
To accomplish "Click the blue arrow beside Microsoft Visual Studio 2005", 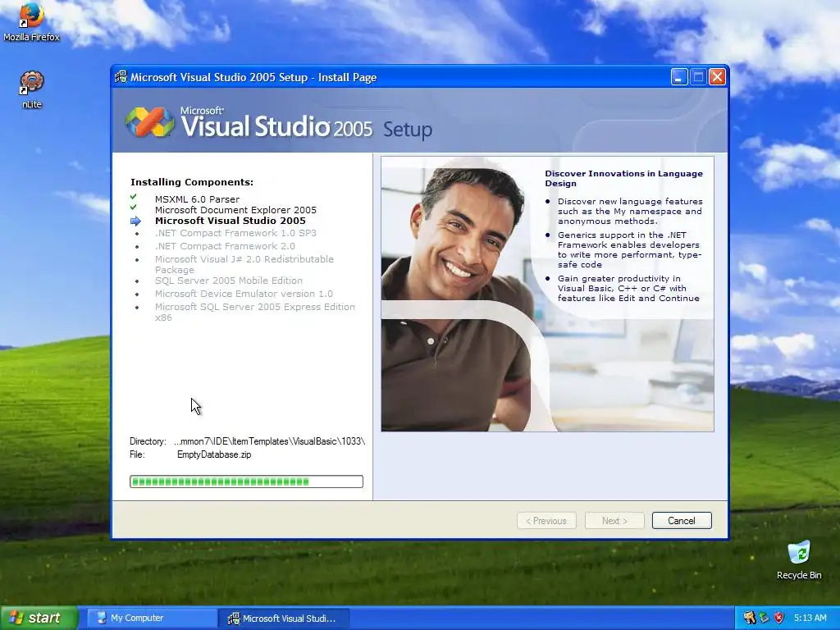I will coord(135,221).
